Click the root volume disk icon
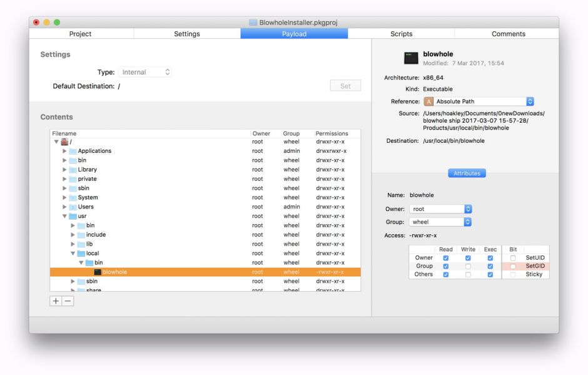The width and height of the screenshot is (588, 375). (64, 142)
